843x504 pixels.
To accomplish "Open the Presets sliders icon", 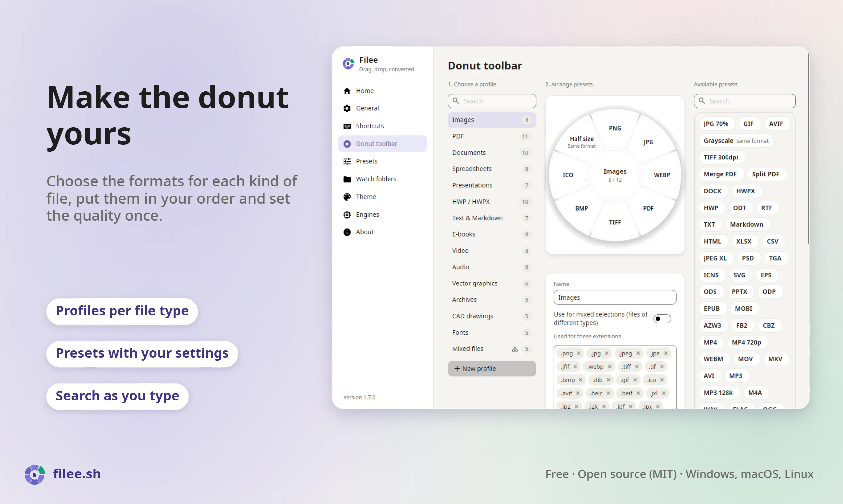I will coord(347,161).
